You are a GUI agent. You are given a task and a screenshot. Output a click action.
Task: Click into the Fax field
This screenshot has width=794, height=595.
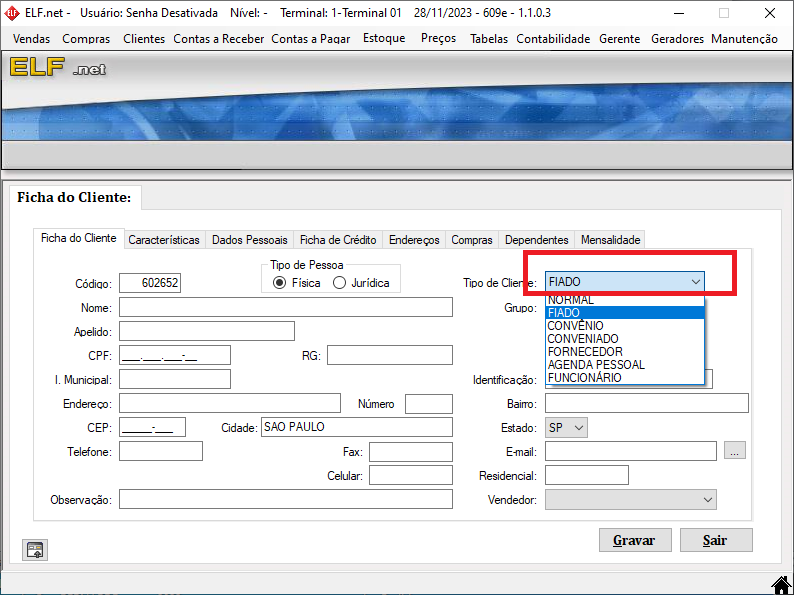coord(411,452)
